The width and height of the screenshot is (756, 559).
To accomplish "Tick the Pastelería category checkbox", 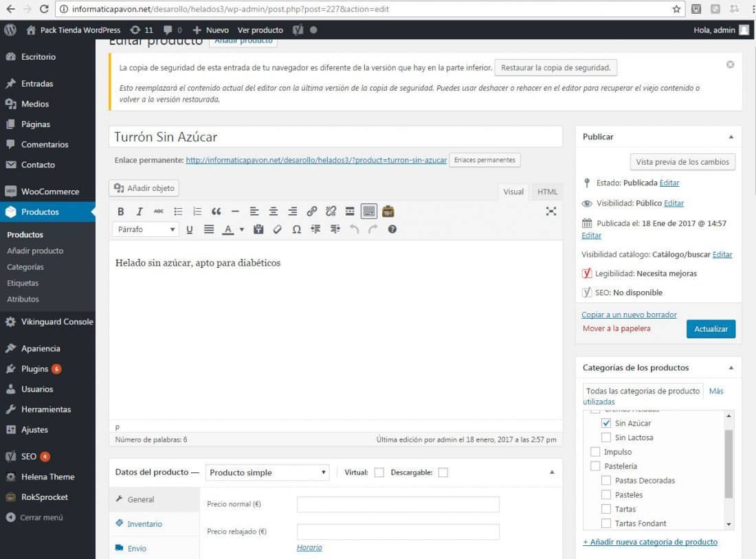I will tap(595, 466).
